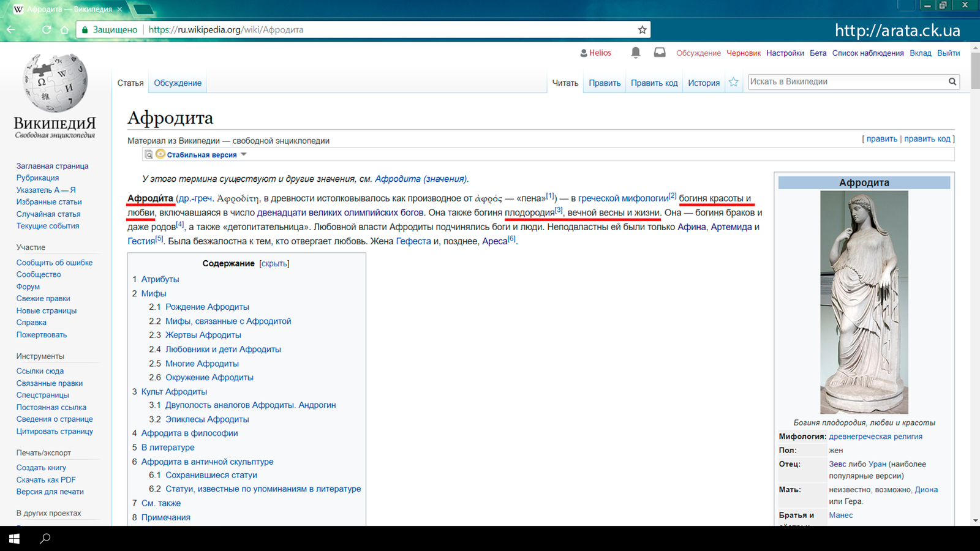Open notices inbox tray icon
980x551 pixels.
[660, 53]
